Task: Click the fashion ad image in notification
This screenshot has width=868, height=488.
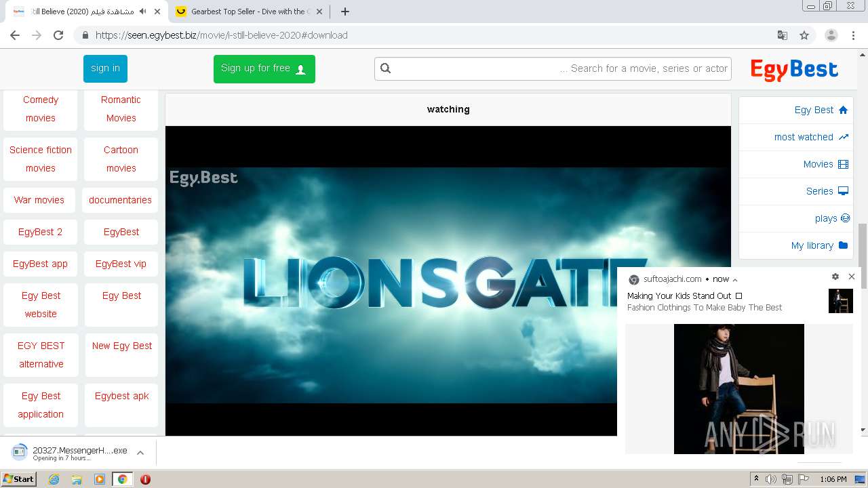Action: (739, 389)
